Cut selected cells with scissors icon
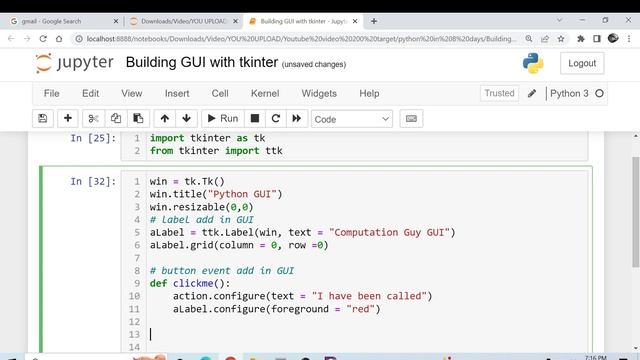This screenshot has width=640, height=360. pos(93,119)
